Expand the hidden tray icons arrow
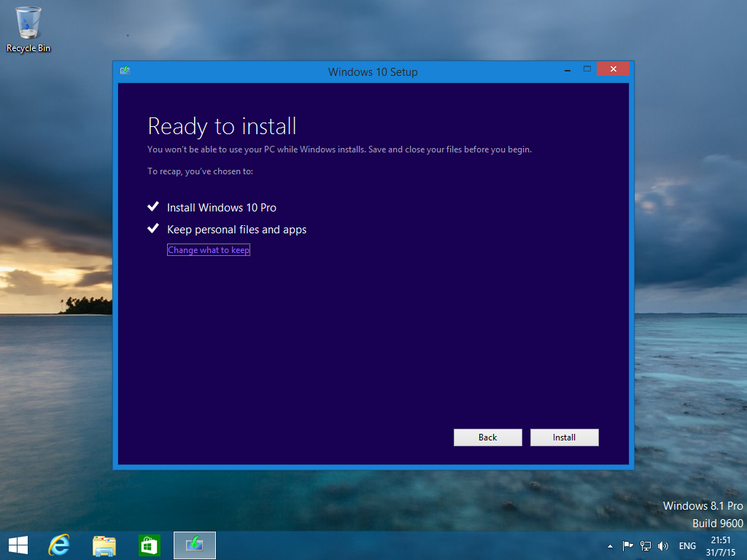The height and width of the screenshot is (560, 747). point(610,546)
